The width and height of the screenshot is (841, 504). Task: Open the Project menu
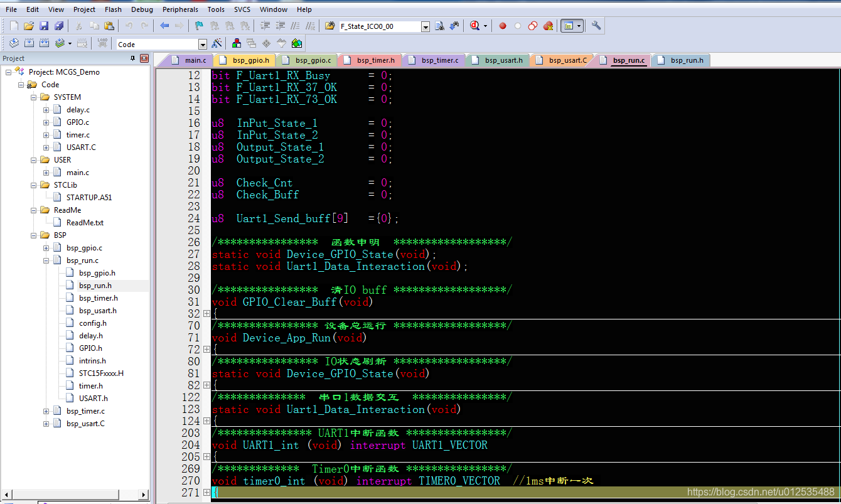click(x=84, y=9)
